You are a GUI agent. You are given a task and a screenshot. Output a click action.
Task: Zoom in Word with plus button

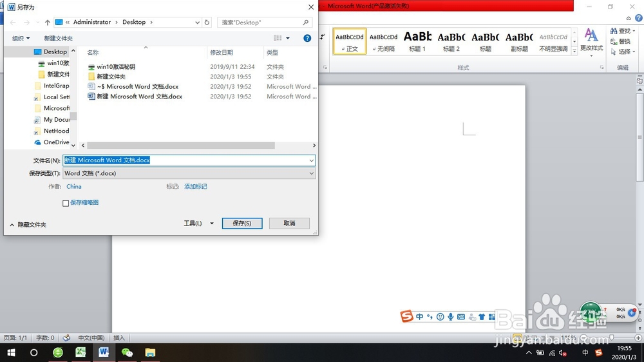point(638,338)
